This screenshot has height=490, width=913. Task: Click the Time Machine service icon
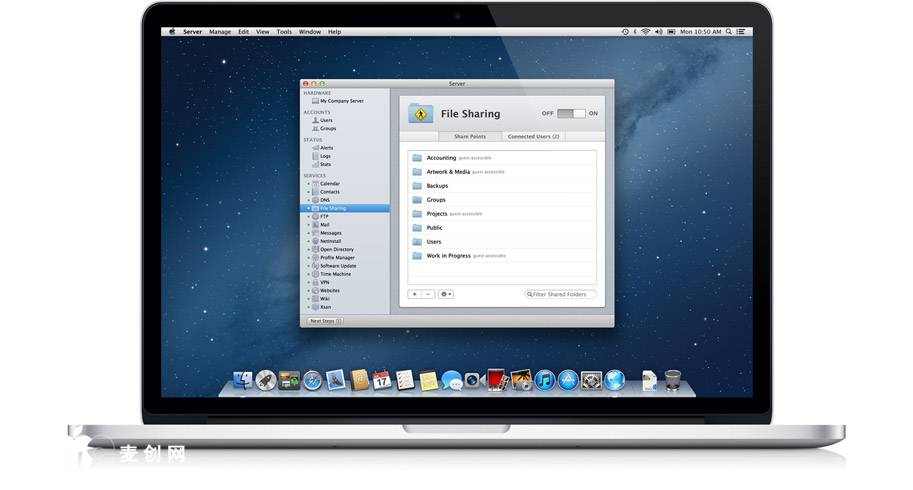[x=315, y=274]
